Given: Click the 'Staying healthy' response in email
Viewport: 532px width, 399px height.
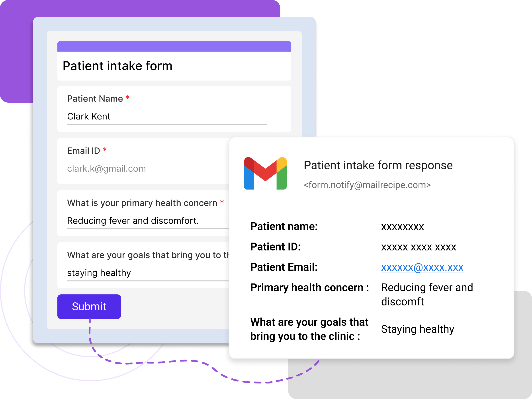Looking at the screenshot, I should click(x=418, y=329).
